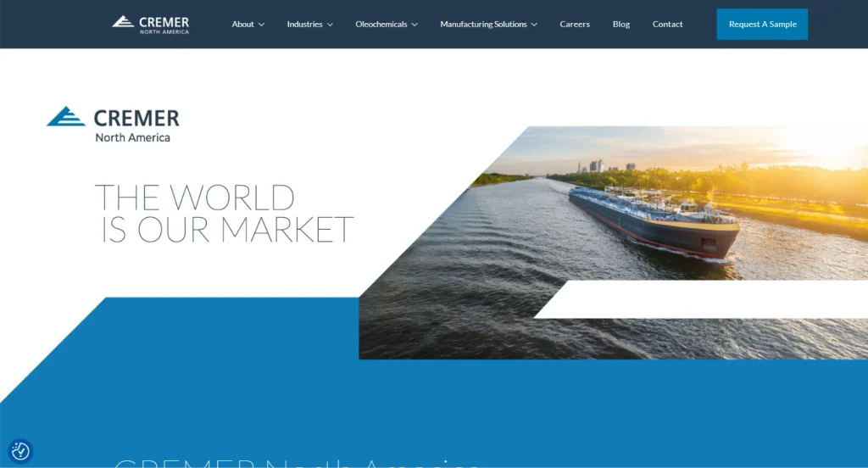Screen dimensions: 868x468
Task: Open the About menu item
Action: 242,25
